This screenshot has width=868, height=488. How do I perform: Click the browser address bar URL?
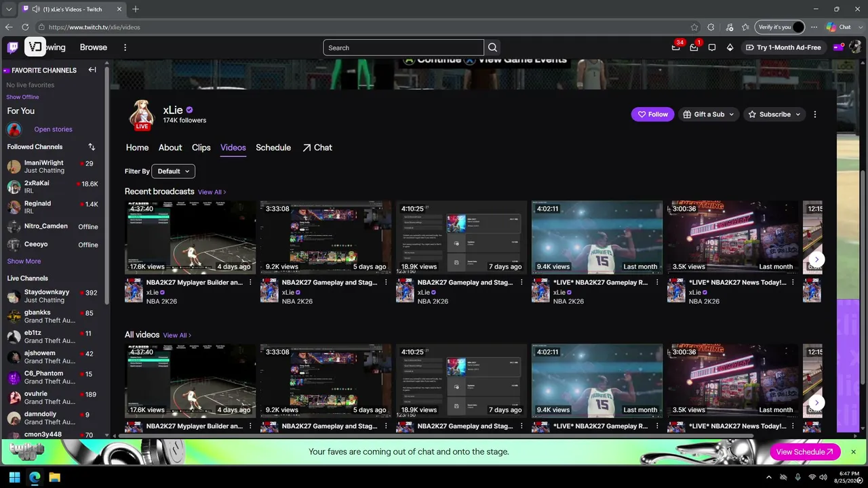94,27
